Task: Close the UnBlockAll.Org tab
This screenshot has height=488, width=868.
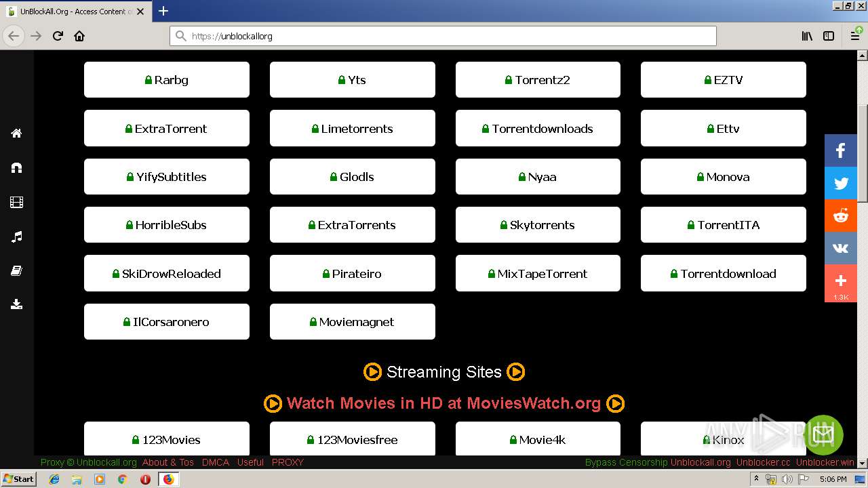Action: (140, 12)
